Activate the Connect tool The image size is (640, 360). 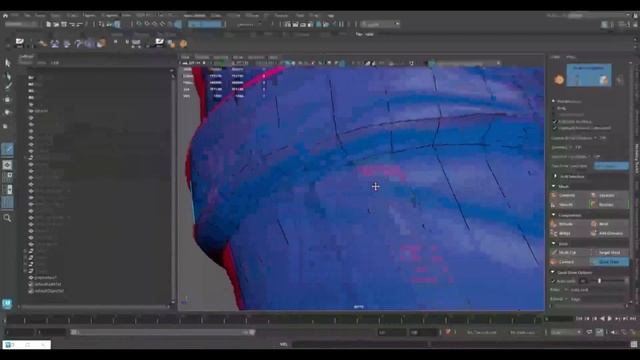(x=570, y=262)
